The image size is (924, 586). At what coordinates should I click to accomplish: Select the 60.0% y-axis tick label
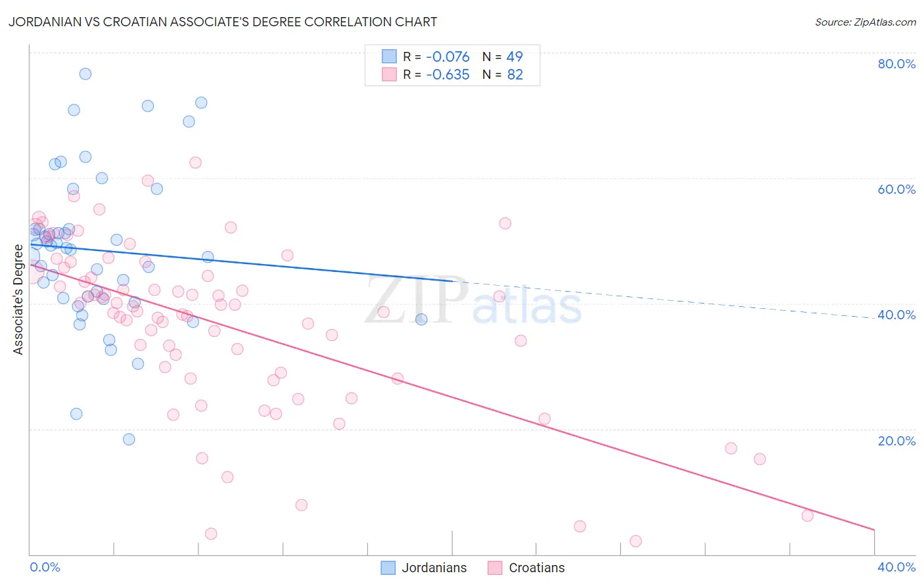(x=896, y=189)
